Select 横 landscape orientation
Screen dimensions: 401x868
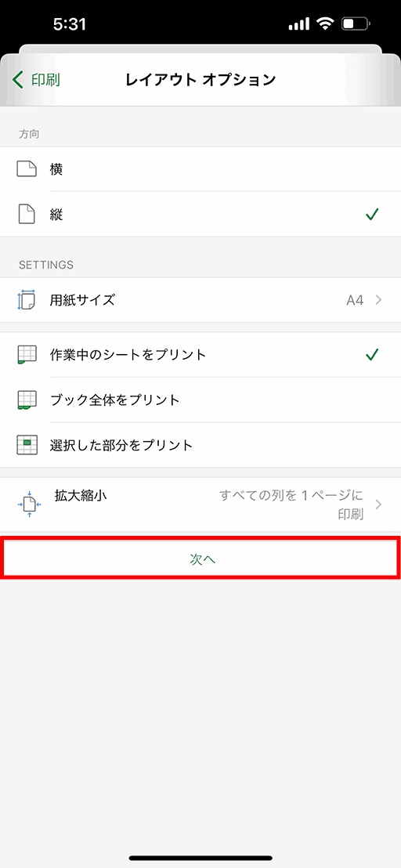(200, 169)
